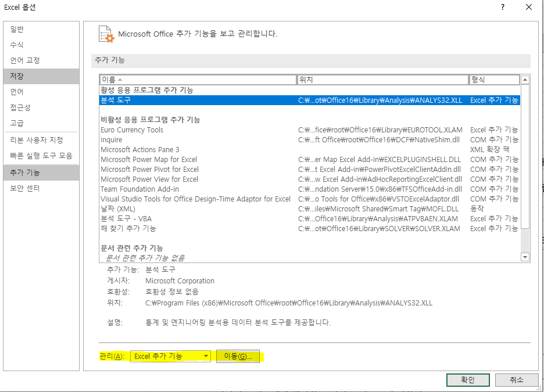The width and height of the screenshot is (544, 392).
Task: Select Microsoft Power Pivot for Excel
Action: [310, 170]
